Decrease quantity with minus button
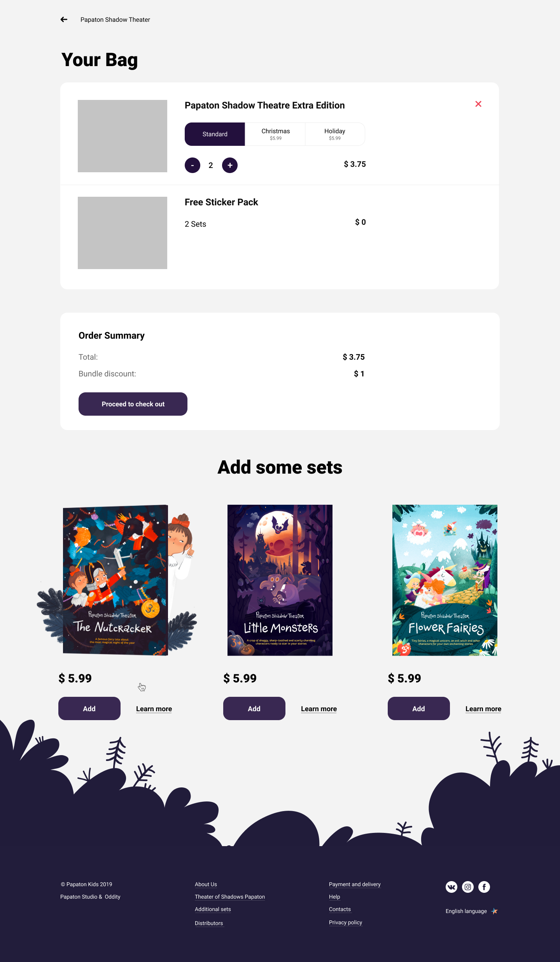 [192, 165]
